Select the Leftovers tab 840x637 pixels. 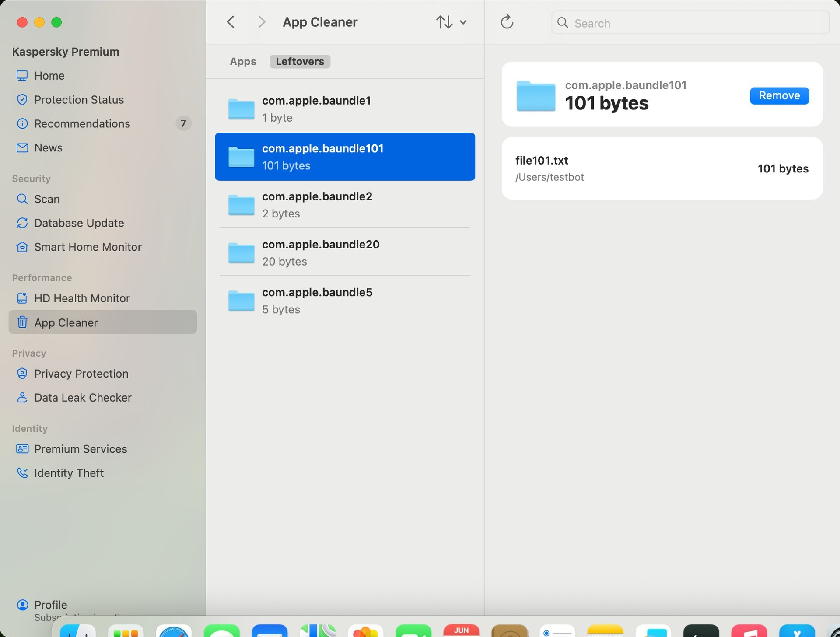[300, 61]
